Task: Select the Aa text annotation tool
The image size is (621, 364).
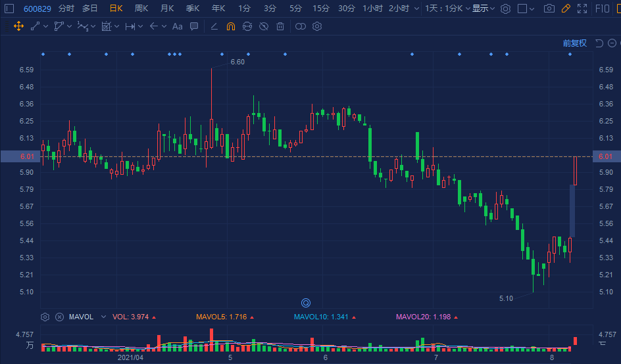Action: pos(178,26)
